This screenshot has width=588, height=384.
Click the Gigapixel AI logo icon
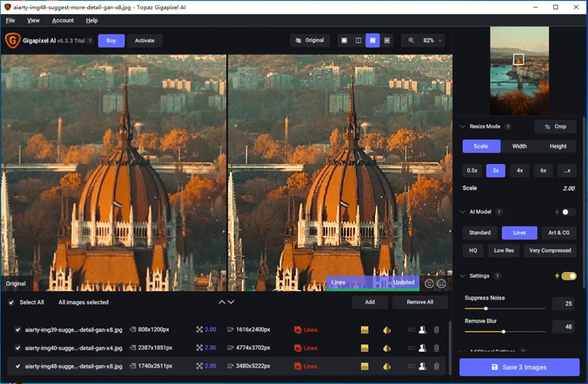pos(12,41)
